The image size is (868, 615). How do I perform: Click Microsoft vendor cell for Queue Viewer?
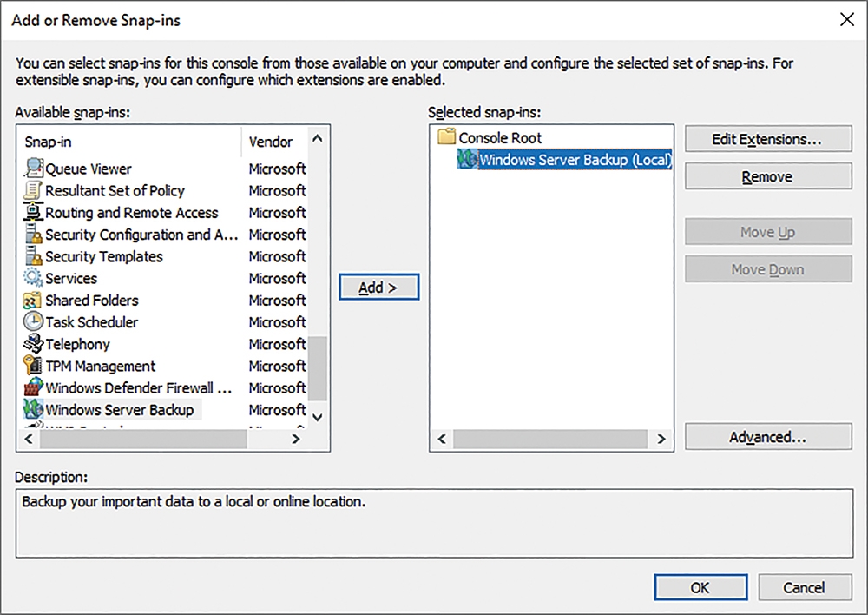click(278, 169)
